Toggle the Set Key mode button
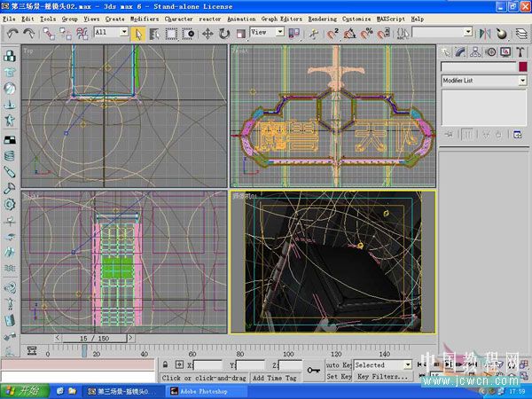This screenshot has width=532, height=399. (339, 377)
